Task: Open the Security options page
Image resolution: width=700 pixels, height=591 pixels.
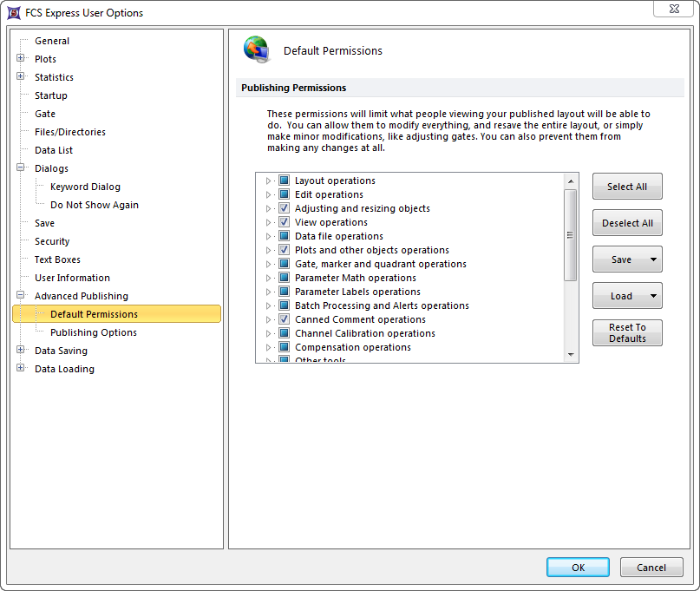Action: (x=52, y=241)
